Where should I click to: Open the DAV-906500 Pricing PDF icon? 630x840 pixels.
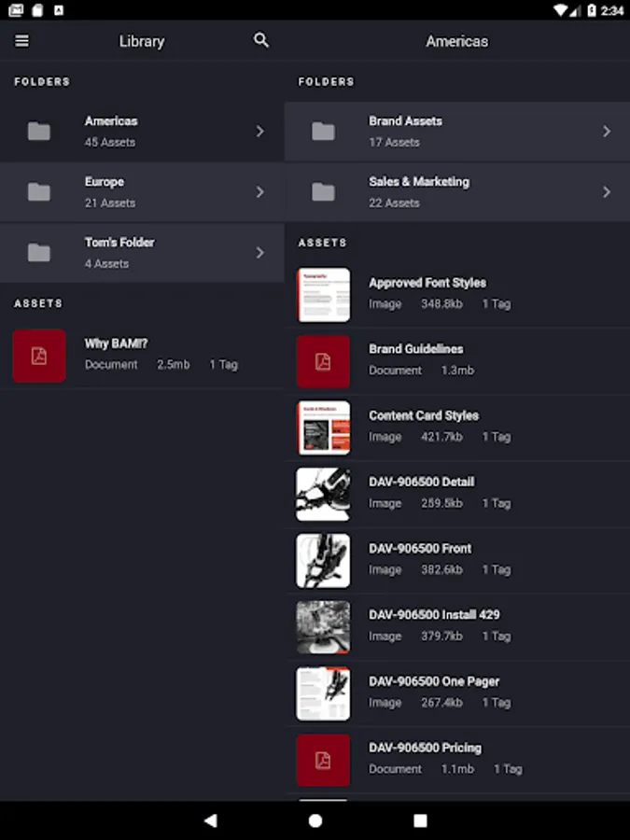pos(323,760)
